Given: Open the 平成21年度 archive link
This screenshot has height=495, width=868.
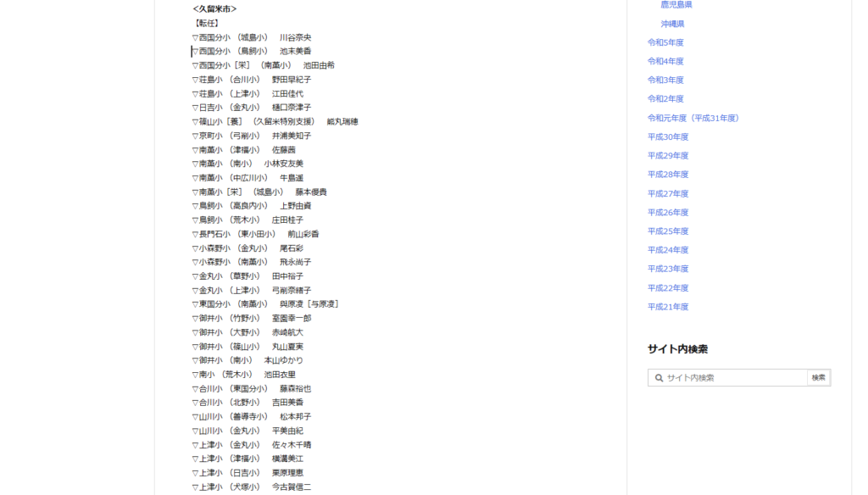Looking at the screenshot, I should click(x=668, y=307).
